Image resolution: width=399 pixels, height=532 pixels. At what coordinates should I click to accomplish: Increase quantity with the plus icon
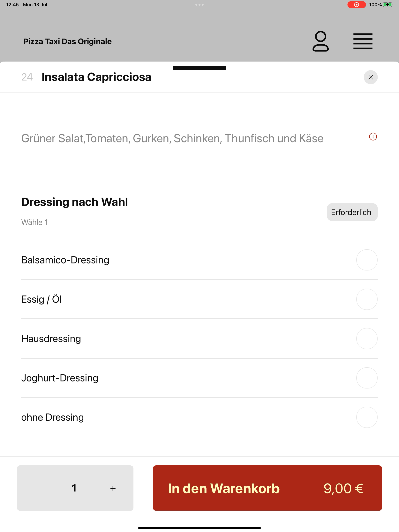pos(113,488)
